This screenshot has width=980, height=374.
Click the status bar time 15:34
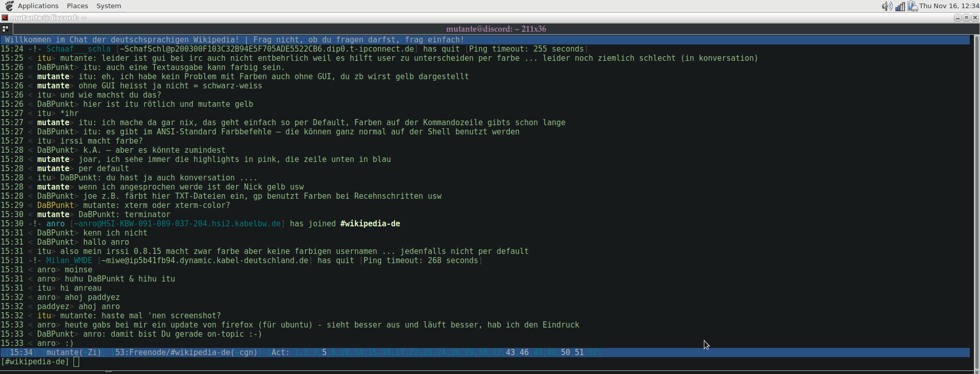pos(21,353)
